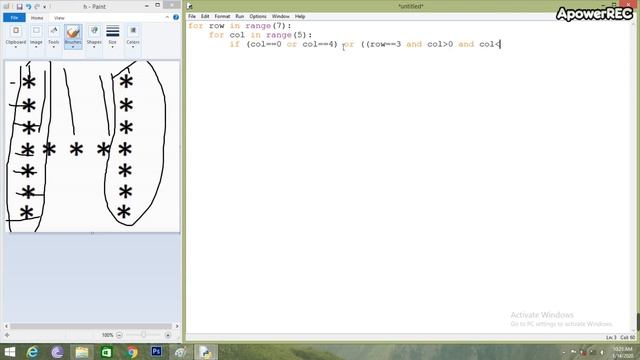Click the IDLE window icon in its title bar
Screen dimensions: 640x360
point(190,6)
